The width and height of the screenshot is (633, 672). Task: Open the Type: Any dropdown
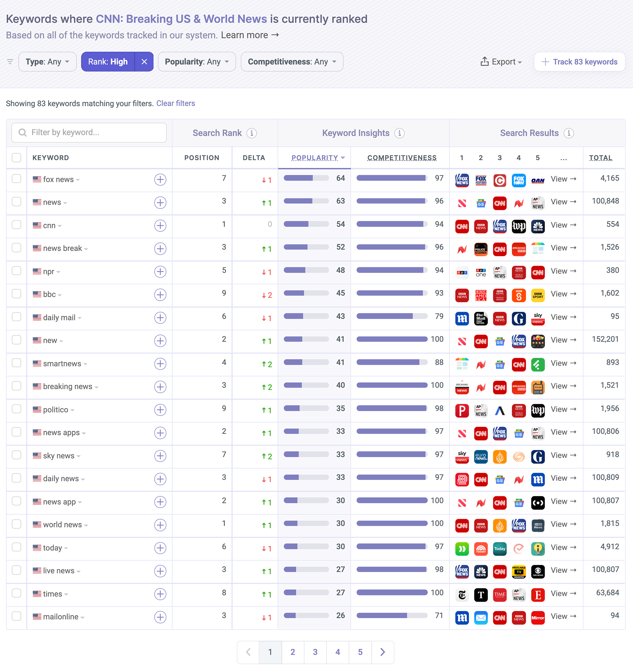pyautogui.click(x=48, y=61)
